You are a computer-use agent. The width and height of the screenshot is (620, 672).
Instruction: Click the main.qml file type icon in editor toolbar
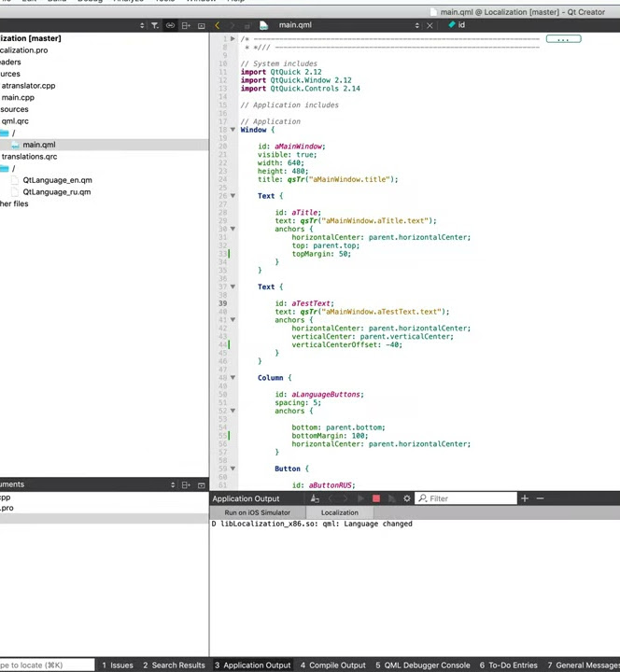pyautogui.click(x=263, y=26)
